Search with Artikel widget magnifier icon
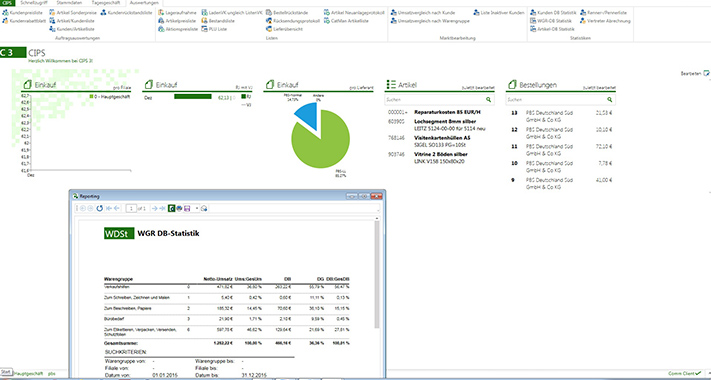Screen dimensions: 711x380 tap(488, 99)
